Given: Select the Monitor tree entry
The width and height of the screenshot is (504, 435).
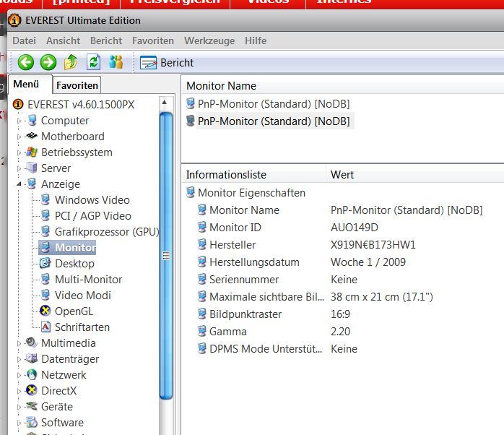Looking at the screenshot, I should pos(67,247).
